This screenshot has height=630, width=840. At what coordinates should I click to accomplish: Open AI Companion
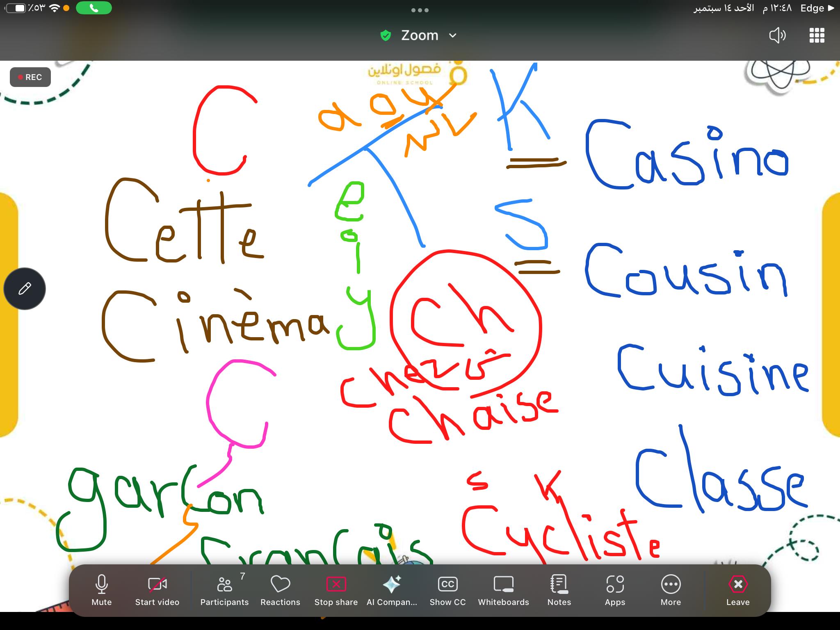click(392, 590)
